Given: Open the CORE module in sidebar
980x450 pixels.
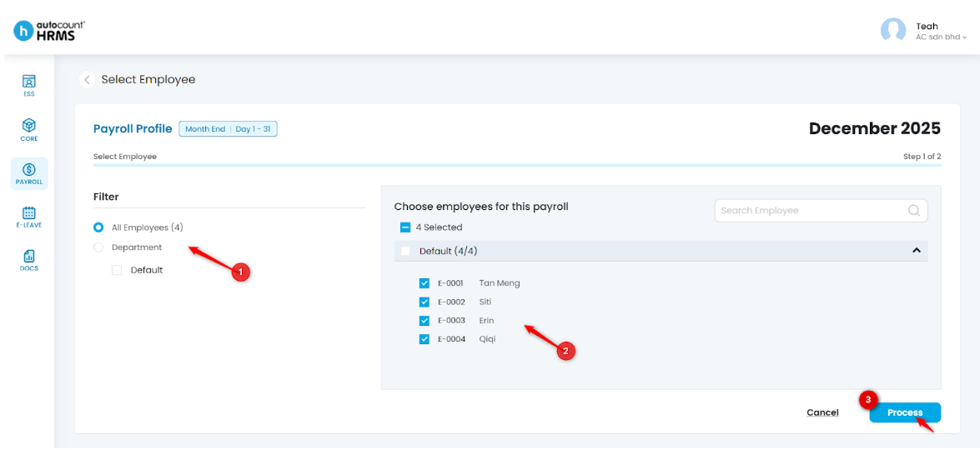Looking at the screenshot, I should pos(28,130).
